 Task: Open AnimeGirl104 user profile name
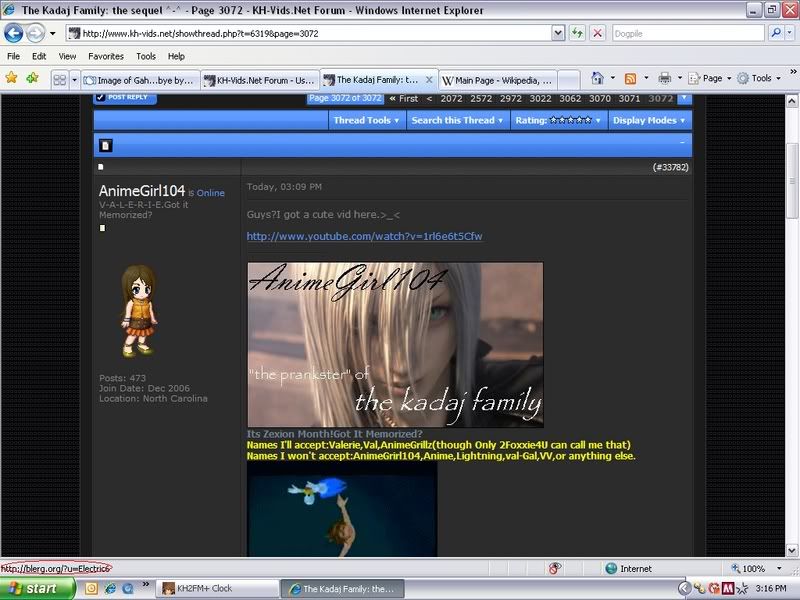click(x=141, y=191)
